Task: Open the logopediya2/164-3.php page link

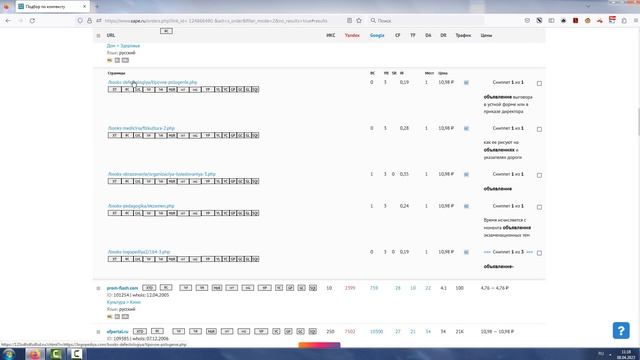Action: (x=139, y=252)
